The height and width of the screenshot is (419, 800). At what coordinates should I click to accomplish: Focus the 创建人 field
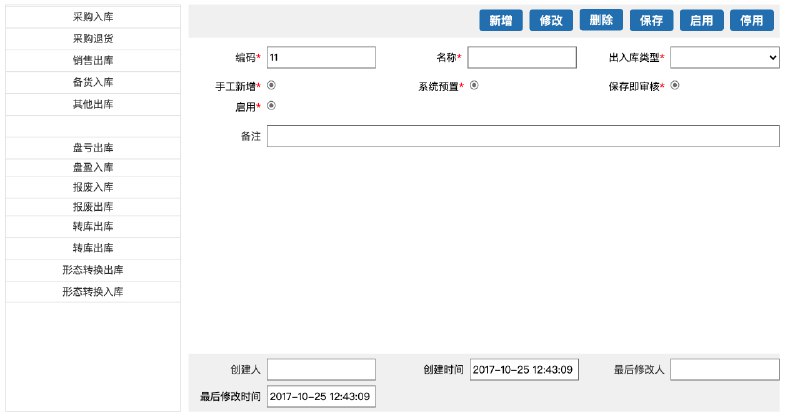pyautogui.click(x=321, y=369)
